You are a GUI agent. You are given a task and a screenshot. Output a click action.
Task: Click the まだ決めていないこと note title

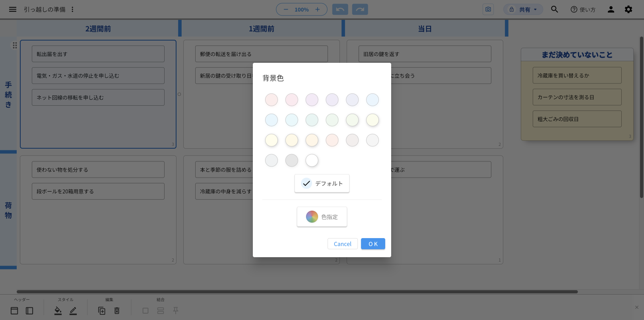click(x=577, y=55)
